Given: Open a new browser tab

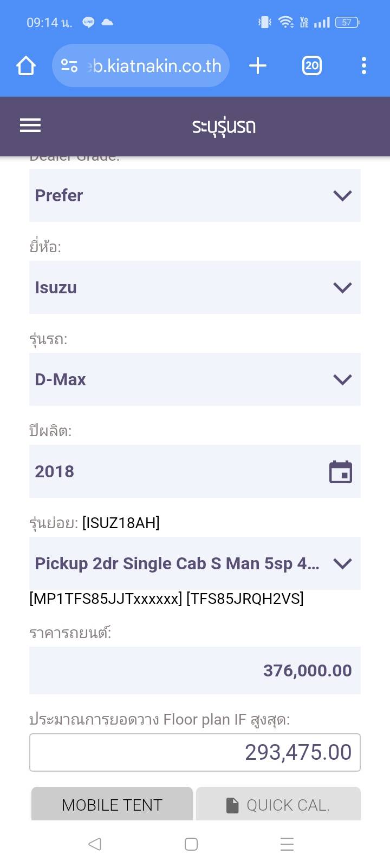Looking at the screenshot, I should 258,66.
